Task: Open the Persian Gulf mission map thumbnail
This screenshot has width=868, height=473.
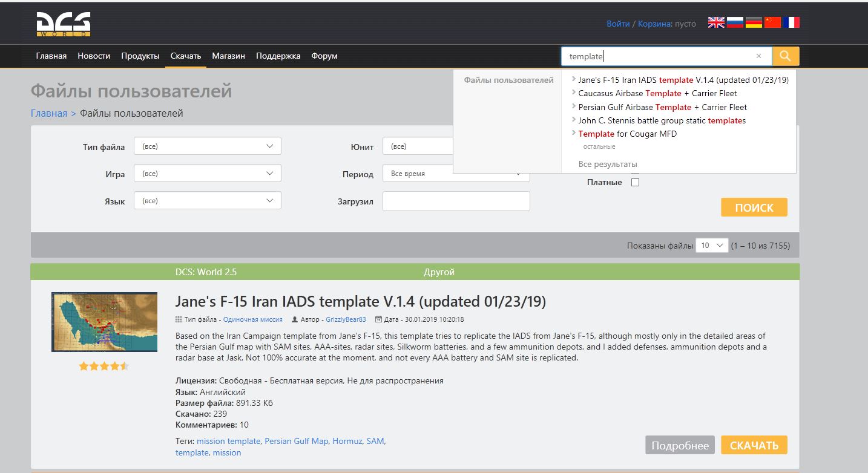Action: tap(104, 322)
